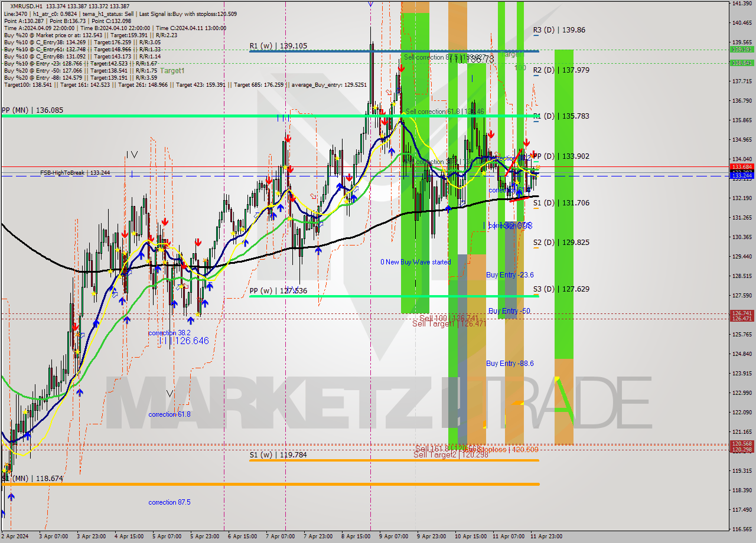This screenshot has width=756, height=543.
Task: Click the 'correction 87.5' blue annotation
Action: 170,502
